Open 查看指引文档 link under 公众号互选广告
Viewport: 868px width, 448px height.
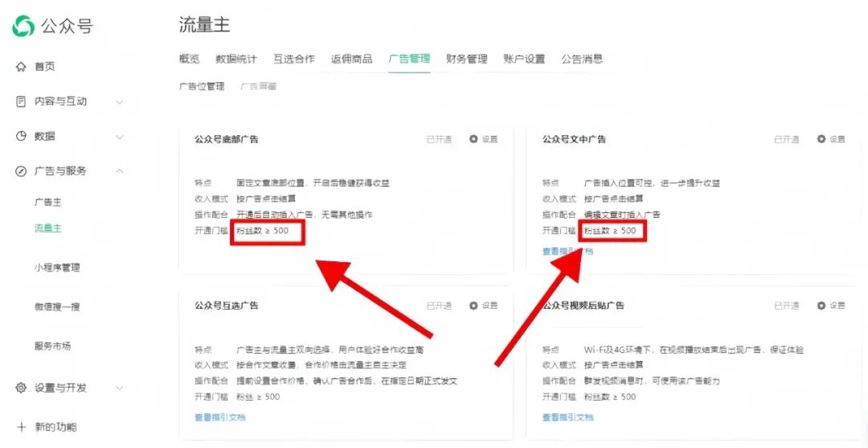(x=219, y=417)
